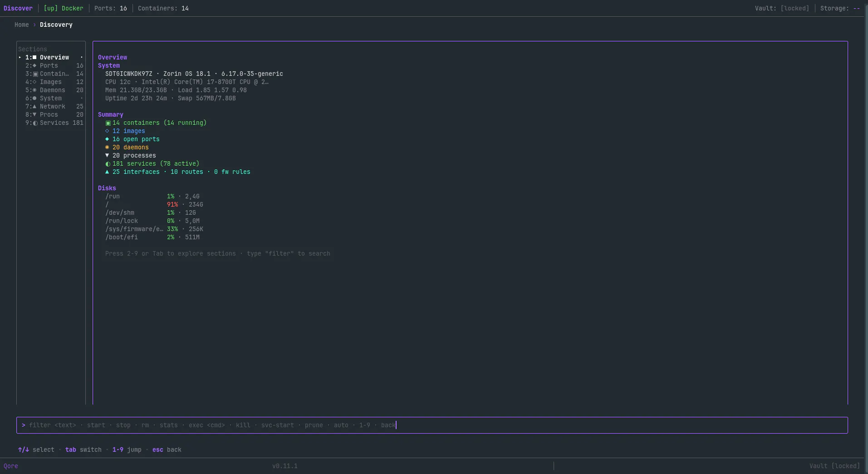Screen dimensions: 868x474
Task: Click the triangle icon before 25 interfaces
Action: pyautogui.click(x=107, y=172)
